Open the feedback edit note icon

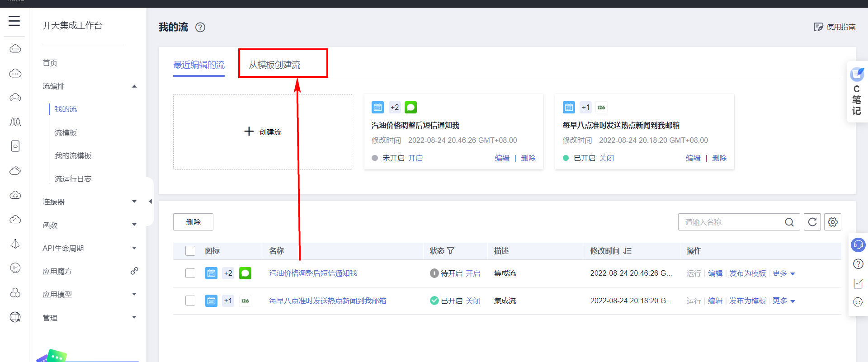click(858, 283)
